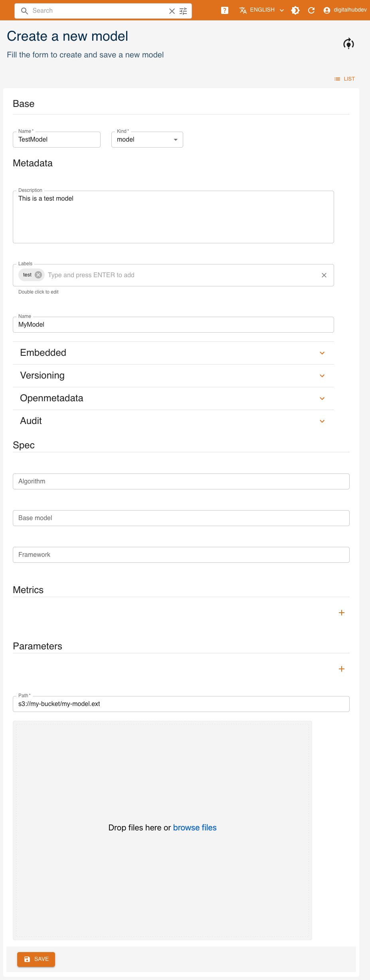This screenshot has height=980, width=370.
Task: Clear the search box with X icon
Action: coord(172,11)
